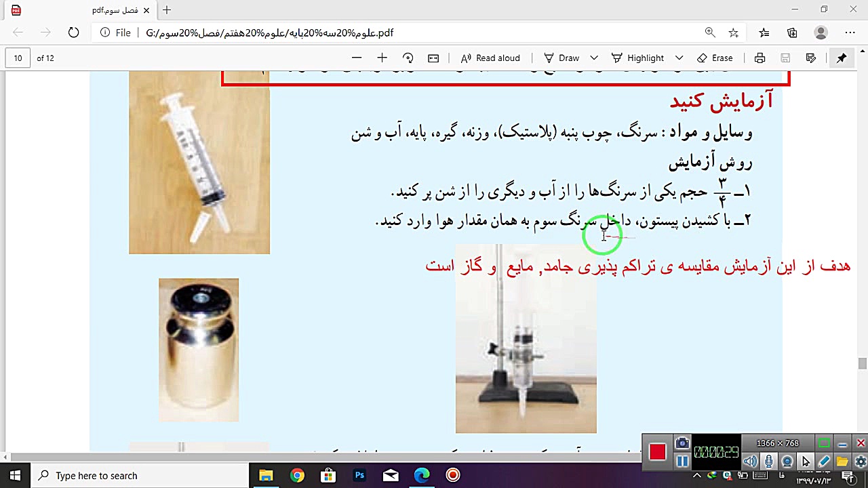Click the page number input field
The height and width of the screenshot is (488, 868).
tap(18, 58)
